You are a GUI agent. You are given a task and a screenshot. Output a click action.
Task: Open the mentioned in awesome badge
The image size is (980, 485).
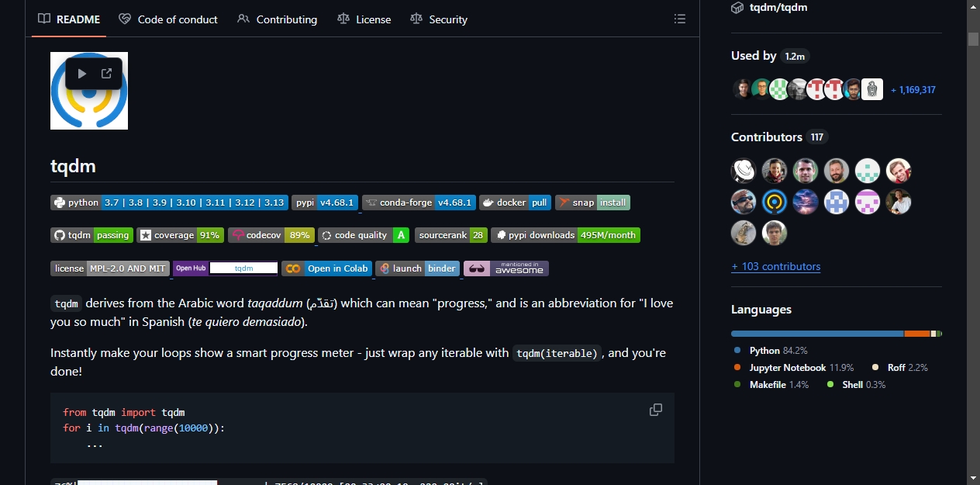click(x=506, y=268)
